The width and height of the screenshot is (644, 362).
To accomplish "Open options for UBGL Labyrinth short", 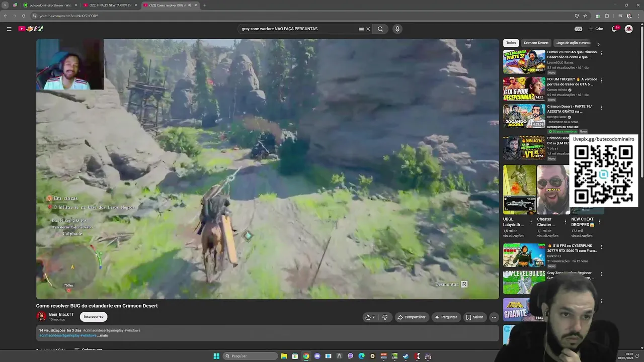I will coord(531,221).
